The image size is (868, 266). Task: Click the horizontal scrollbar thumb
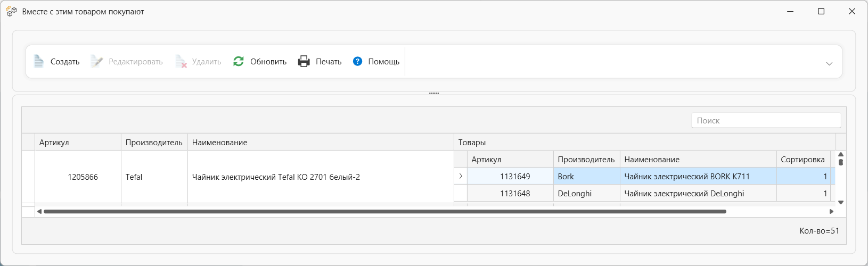click(x=384, y=212)
